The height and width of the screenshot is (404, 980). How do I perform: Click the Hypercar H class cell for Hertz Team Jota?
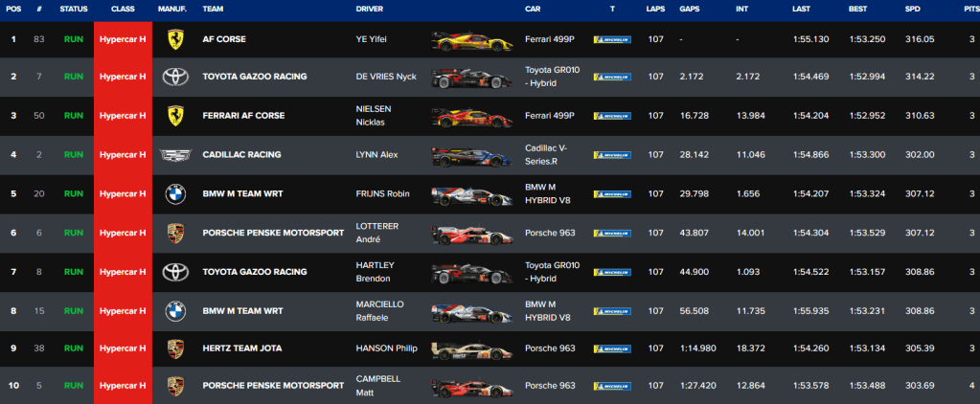click(123, 348)
